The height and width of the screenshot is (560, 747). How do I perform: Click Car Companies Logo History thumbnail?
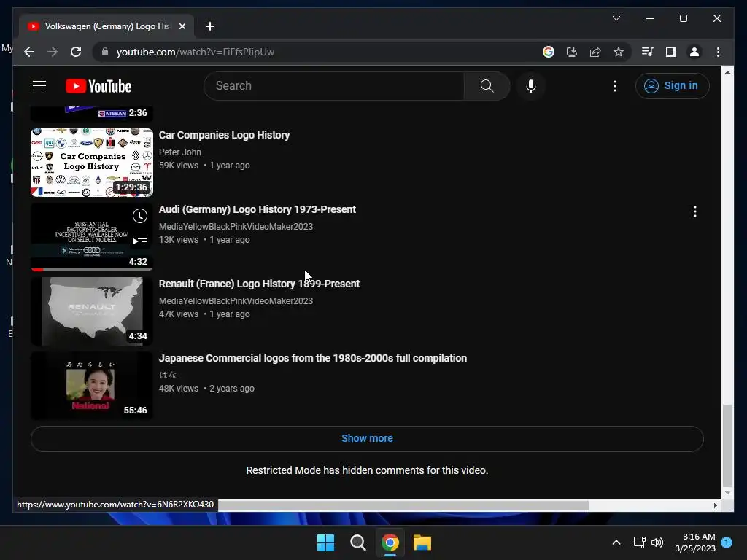pyautogui.click(x=91, y=163)
